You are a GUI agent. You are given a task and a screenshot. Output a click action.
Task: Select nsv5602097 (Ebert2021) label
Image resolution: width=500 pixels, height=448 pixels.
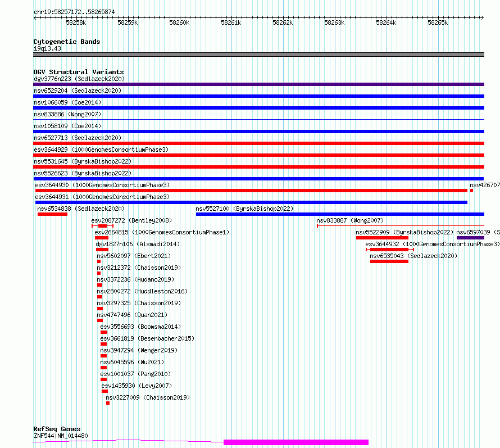click(134, 256)
